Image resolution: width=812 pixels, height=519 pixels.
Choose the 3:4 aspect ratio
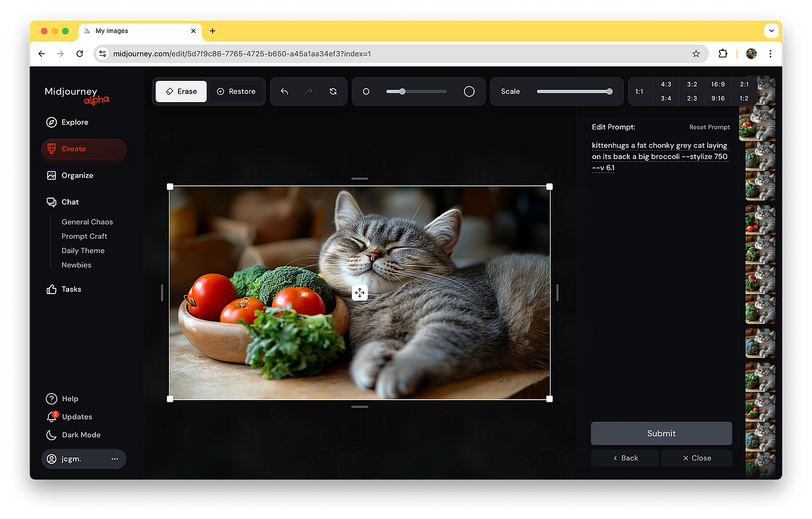pyautogui.click(x=666, y=98)
